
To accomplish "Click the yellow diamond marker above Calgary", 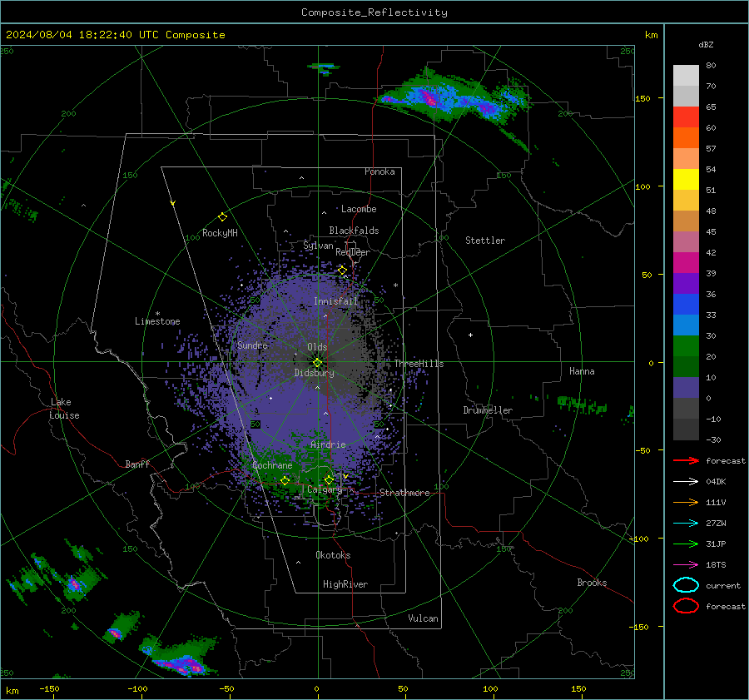I will click(329, 479).
